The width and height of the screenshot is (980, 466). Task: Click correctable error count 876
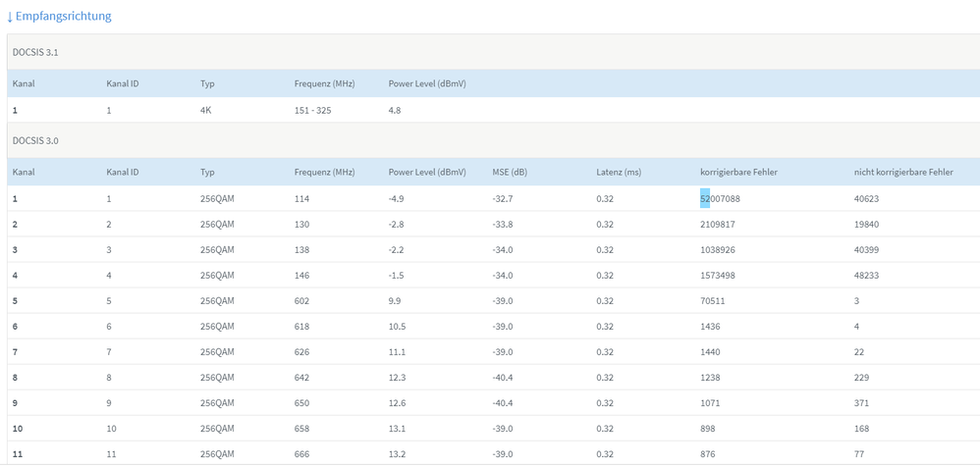[x=707, y=455]
